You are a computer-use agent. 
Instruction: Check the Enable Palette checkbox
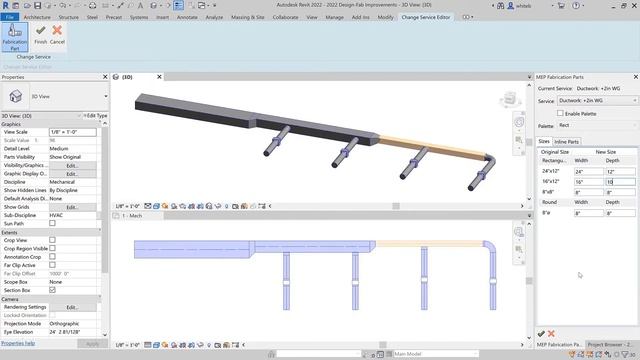[x=560, y=113]
